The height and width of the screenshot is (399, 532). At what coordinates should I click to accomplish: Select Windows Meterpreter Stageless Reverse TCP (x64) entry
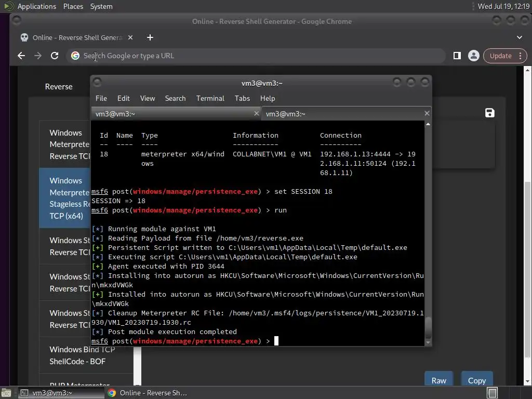click(64, 198)
